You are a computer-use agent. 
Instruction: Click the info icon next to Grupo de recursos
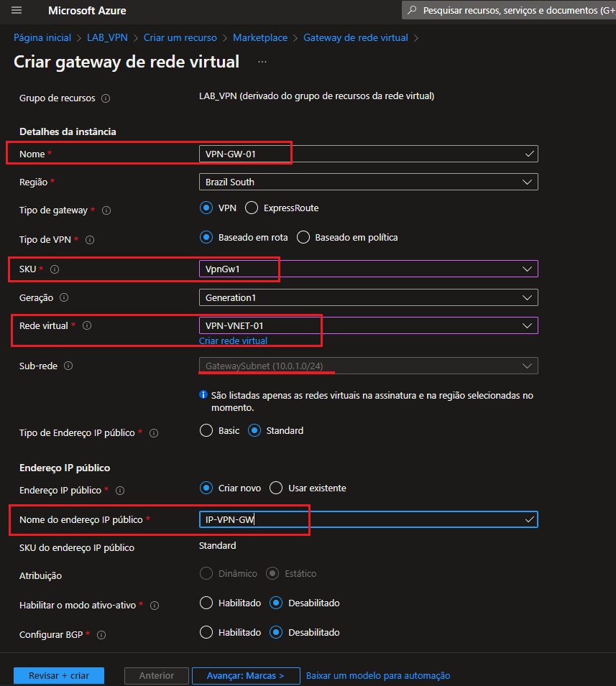point(106,98)
